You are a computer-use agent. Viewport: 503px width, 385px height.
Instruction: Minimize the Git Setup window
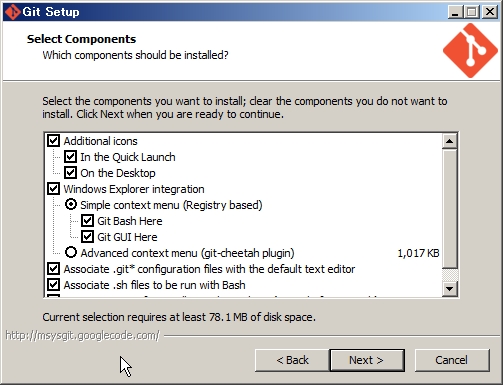click(x=455, y=12)
